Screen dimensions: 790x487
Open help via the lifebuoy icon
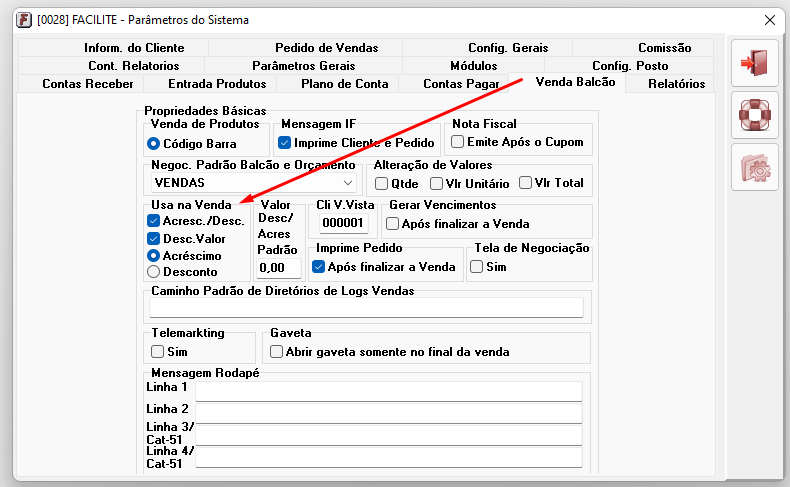754,115
